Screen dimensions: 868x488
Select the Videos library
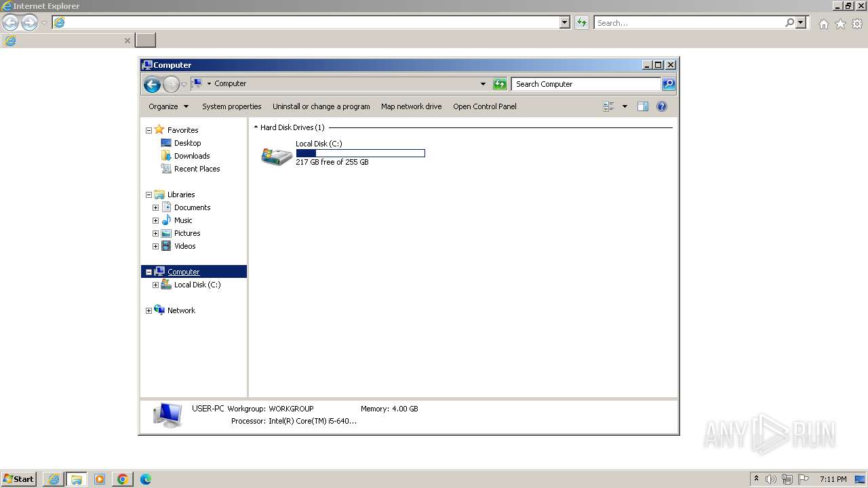(x=184, y=246)
